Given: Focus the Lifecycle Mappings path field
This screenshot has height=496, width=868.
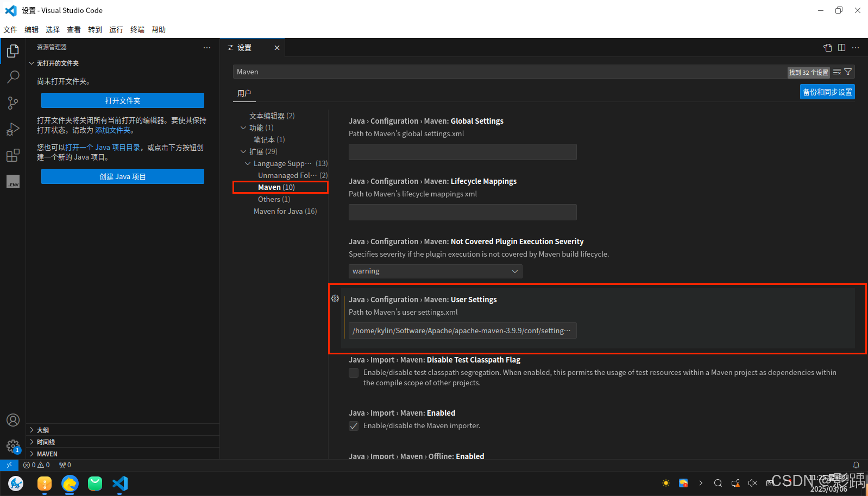Looking at the screenshot, I should click(463, 212).
